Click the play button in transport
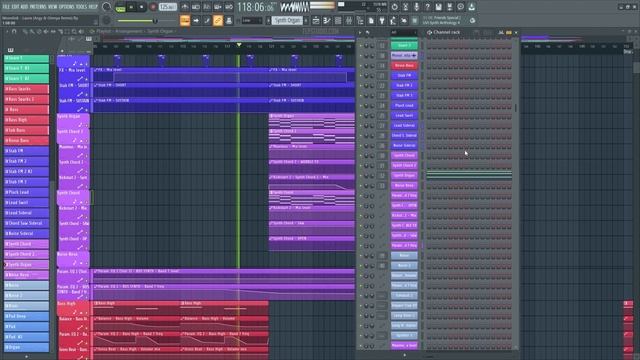The width and height of the screenshot is (640, 360). point(131,7)
